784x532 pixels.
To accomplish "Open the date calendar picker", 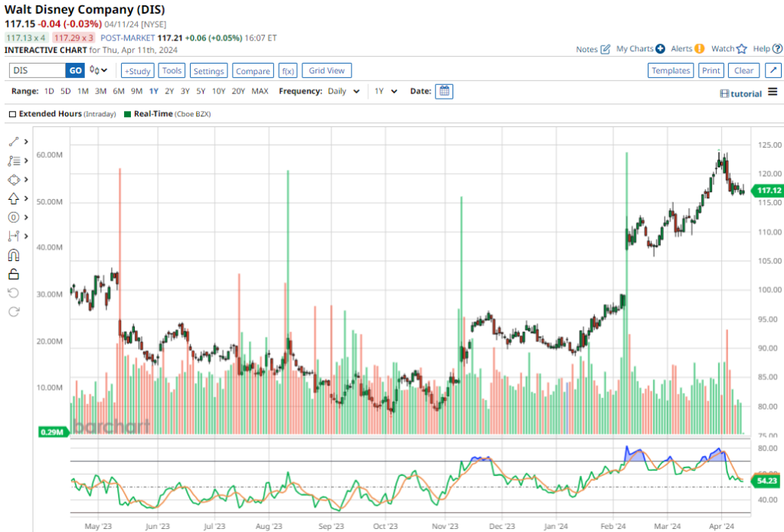I will coord(444,91).
